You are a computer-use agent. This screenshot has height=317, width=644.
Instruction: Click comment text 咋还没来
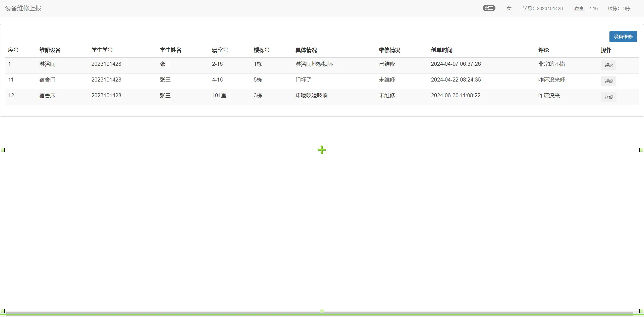[549, 95]
